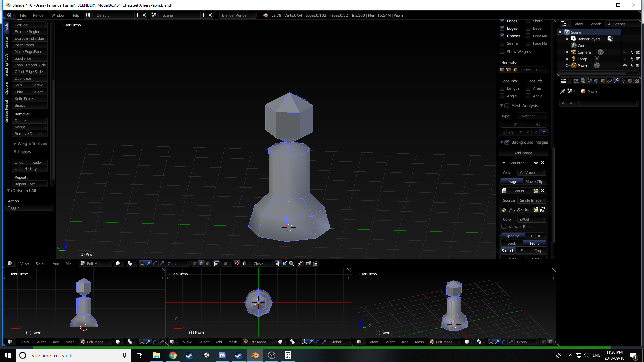This screenshot has height=362, width=644.
Task: Pin the properties context with pushpin
Action: coord(563,91)
